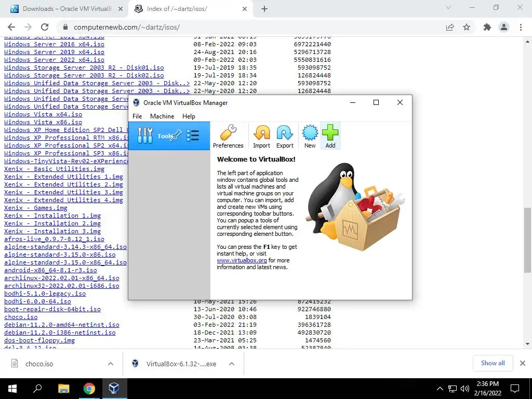Screen dimensions: 532x399
Task: Open the Machine menu in VirtualBox
Action: (162, 116)
